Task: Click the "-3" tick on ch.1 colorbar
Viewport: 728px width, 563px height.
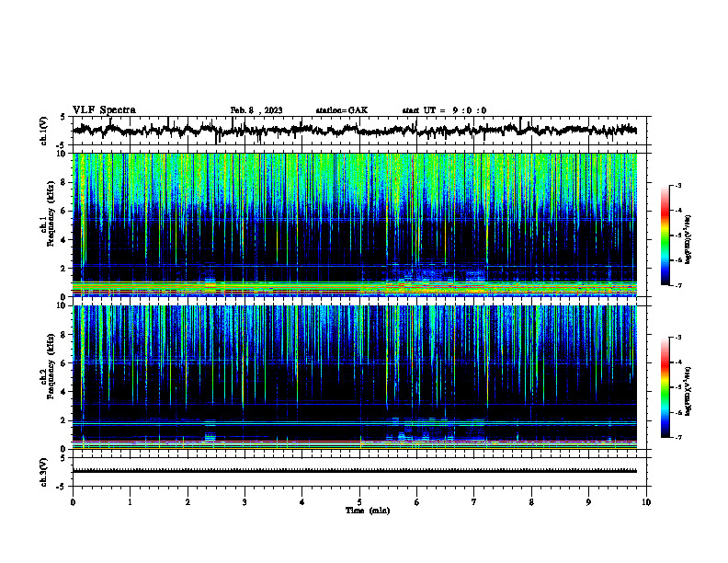Action: (x=678, y=185)
